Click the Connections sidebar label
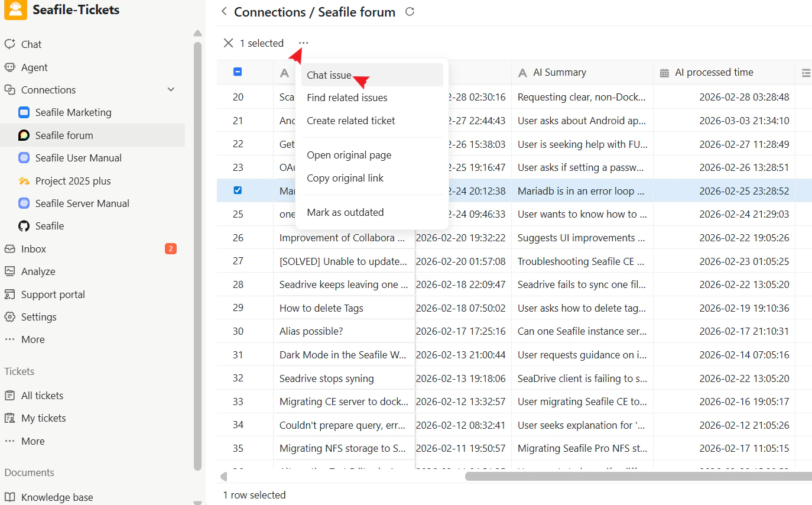Screen dimensions: 812x505 tap(48, 90)
